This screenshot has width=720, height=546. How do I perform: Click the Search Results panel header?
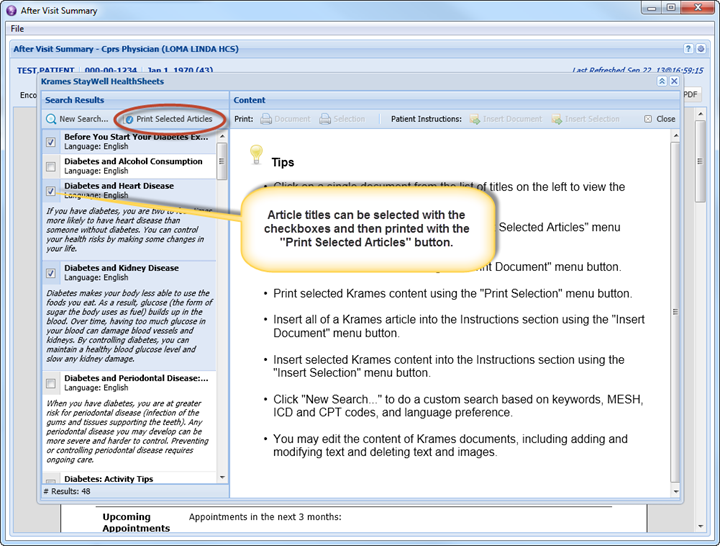[135, 100]
